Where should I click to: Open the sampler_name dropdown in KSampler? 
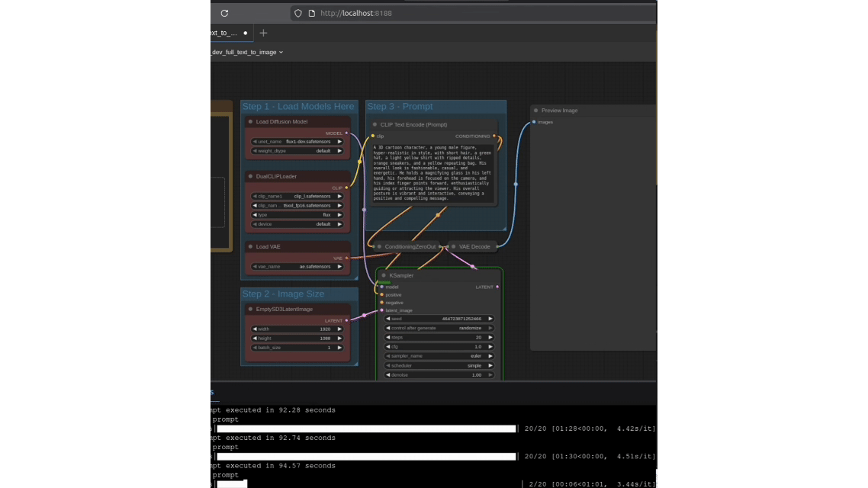439,356
